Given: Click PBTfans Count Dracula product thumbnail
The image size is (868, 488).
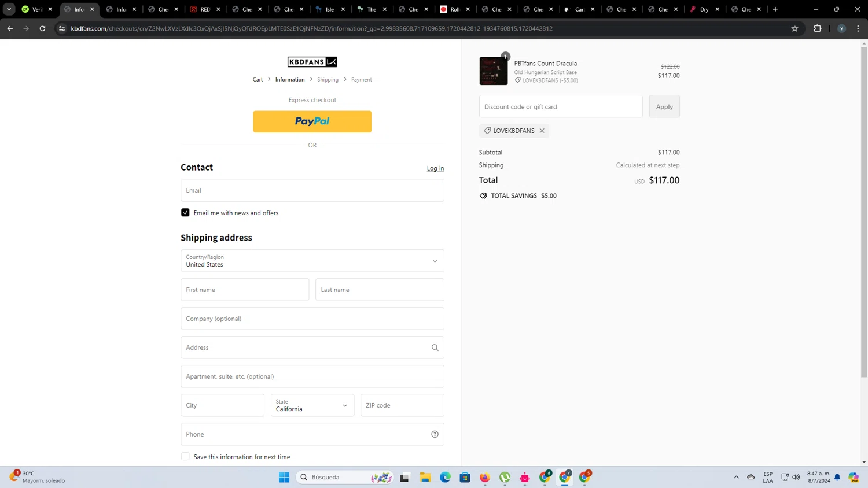Looking at the screenshot, I should click(493, 71).
